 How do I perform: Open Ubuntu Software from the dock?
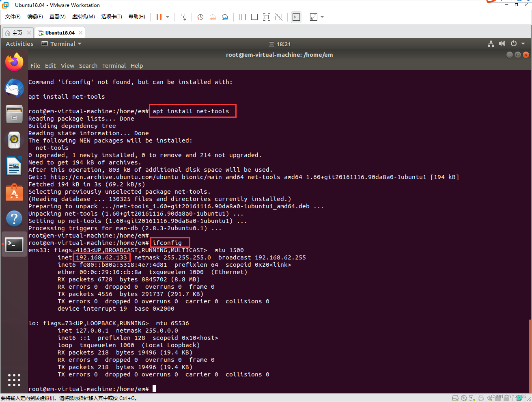click(14, 192)
